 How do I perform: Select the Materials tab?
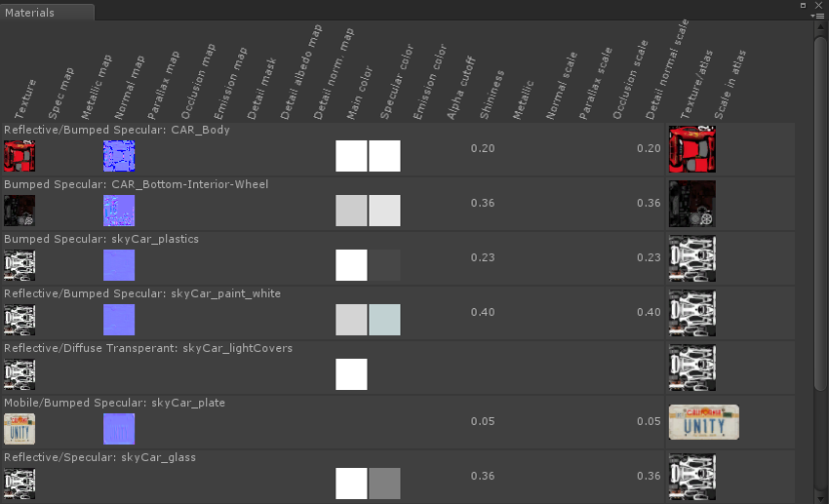point(31,13)
